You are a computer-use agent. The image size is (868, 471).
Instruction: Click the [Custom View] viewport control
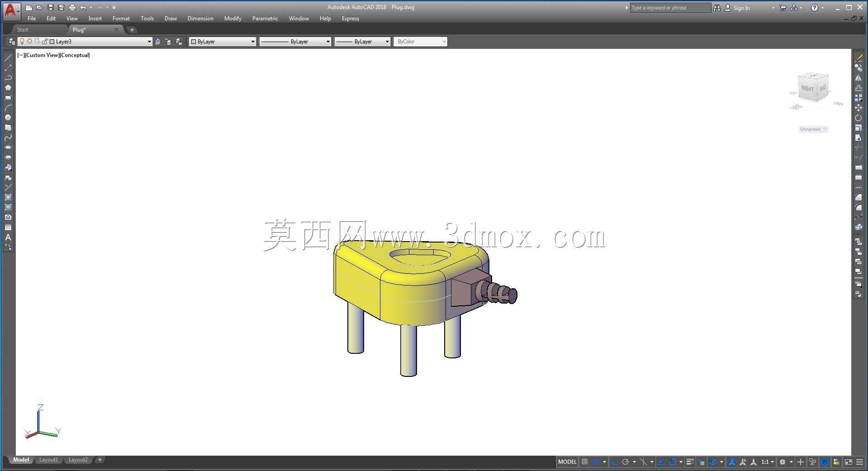pos(42,55)
